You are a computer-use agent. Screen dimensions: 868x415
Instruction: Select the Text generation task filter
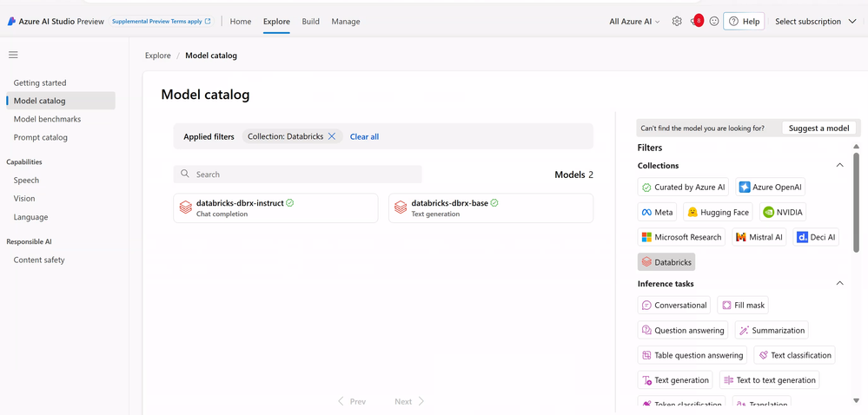tap(675, 380)
